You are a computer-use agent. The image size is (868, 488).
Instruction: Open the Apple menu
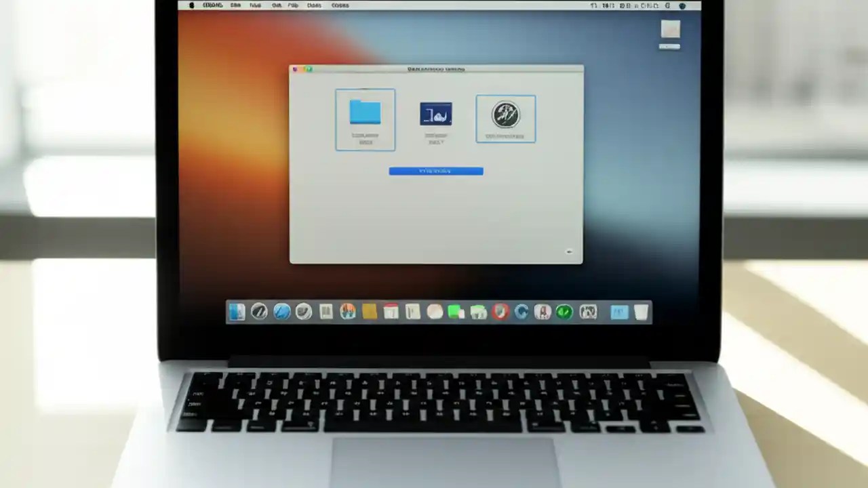tap(192, 5)
